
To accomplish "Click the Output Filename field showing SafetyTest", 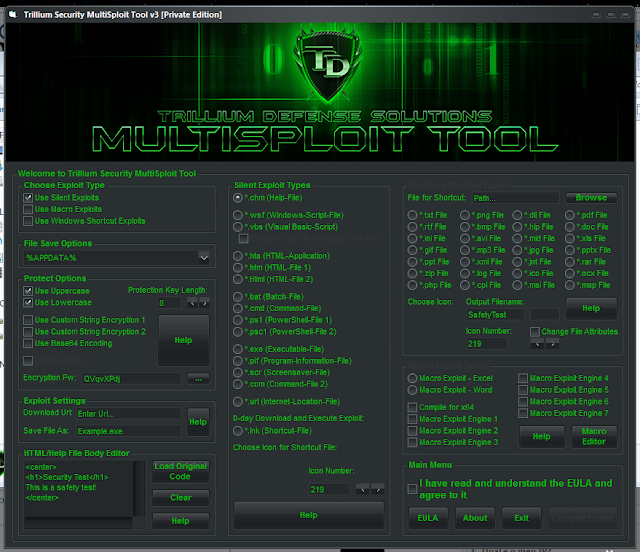I will [495, 314].
